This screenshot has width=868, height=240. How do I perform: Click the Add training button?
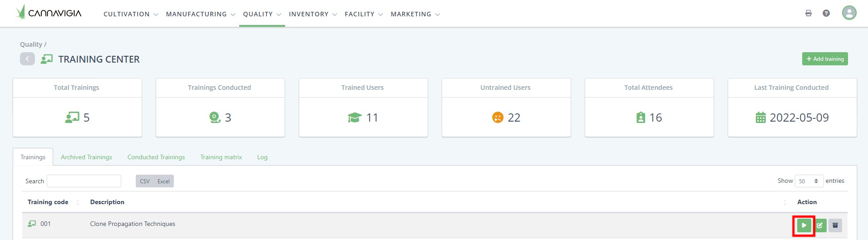coord(825,59)
